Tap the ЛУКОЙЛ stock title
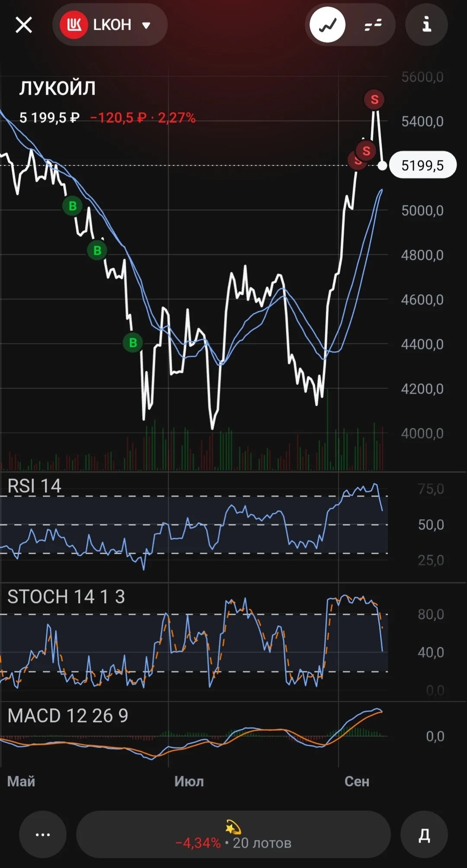The width and height of the screenshot is (467, 868). pyautogui.click(x=57, y=88)
